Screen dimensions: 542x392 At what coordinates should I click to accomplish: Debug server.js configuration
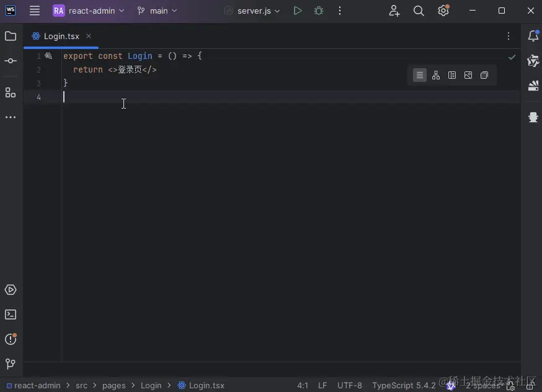pos(318,11)
